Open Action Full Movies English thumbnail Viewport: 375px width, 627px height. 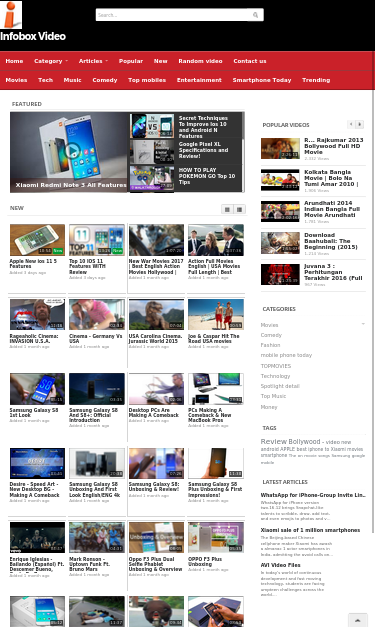(x=216, y=240)
